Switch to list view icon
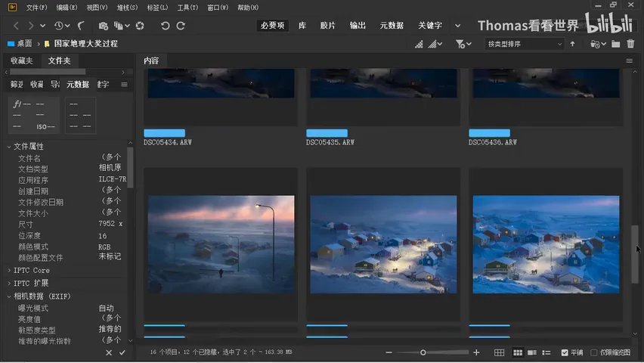 [546, 352]
